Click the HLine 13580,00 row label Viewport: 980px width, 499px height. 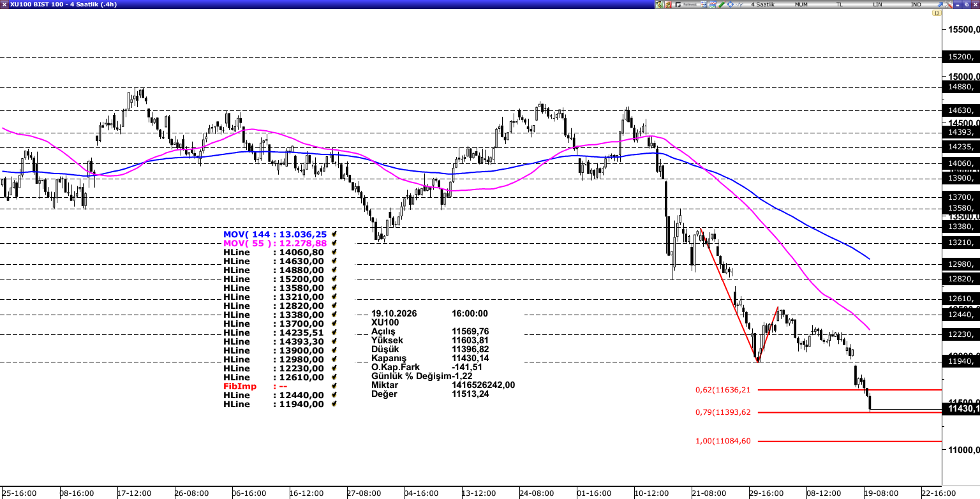click(x=274, y=288)
